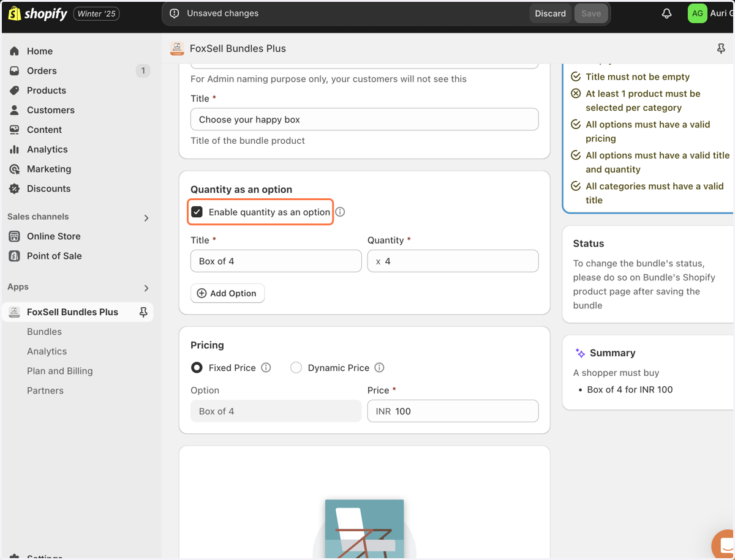Expand the Sales channels section
The height and width of the screenshot is (560, 735).
click(146, 217)
